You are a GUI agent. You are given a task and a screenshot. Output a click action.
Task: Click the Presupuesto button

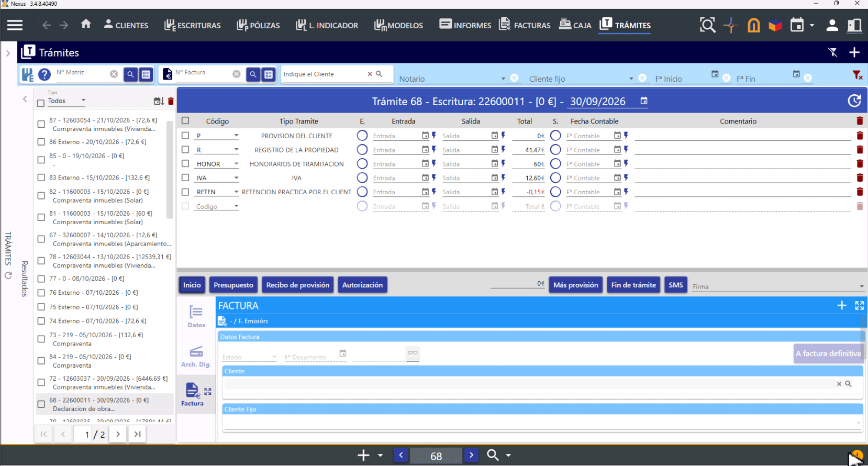pos(233,285)
